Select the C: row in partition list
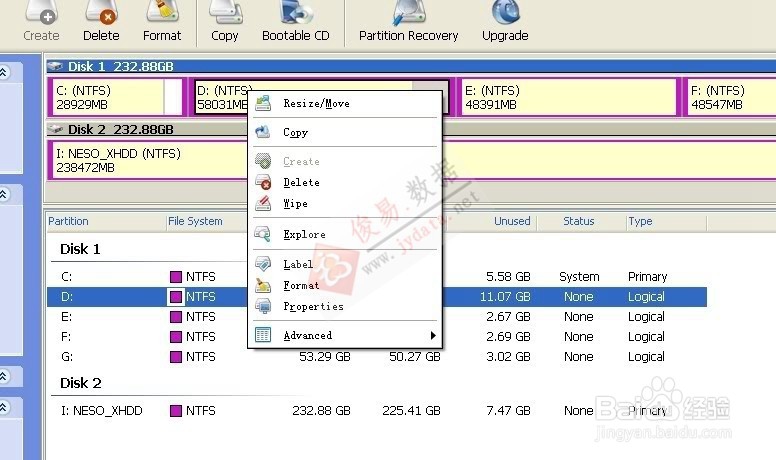The height and width of the screenshot is (460, 776). click(377, 276)
